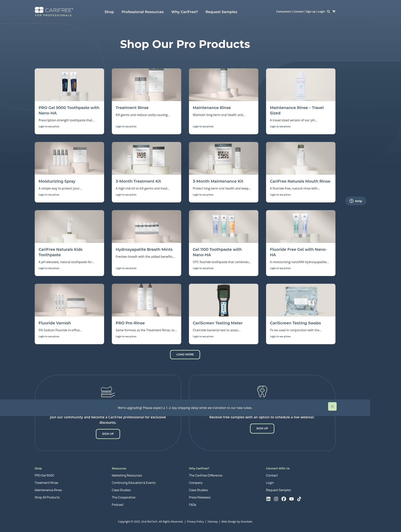Open the LinkedIn social icon
This screenshot has height=532, width=401.
(x=268, y=499)
